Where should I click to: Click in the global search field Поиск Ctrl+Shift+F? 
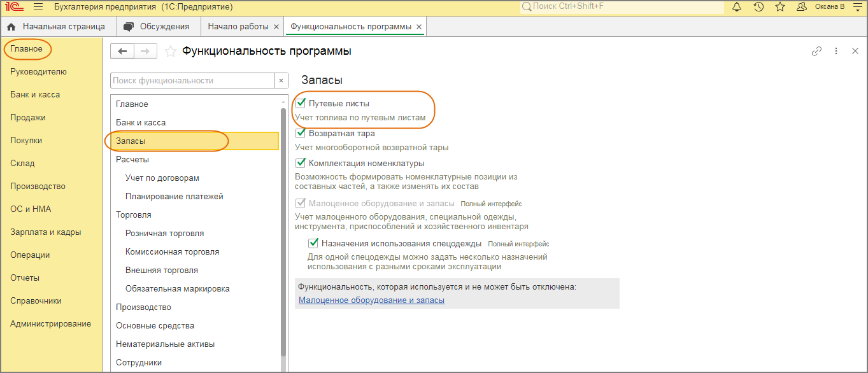(622, 7)
